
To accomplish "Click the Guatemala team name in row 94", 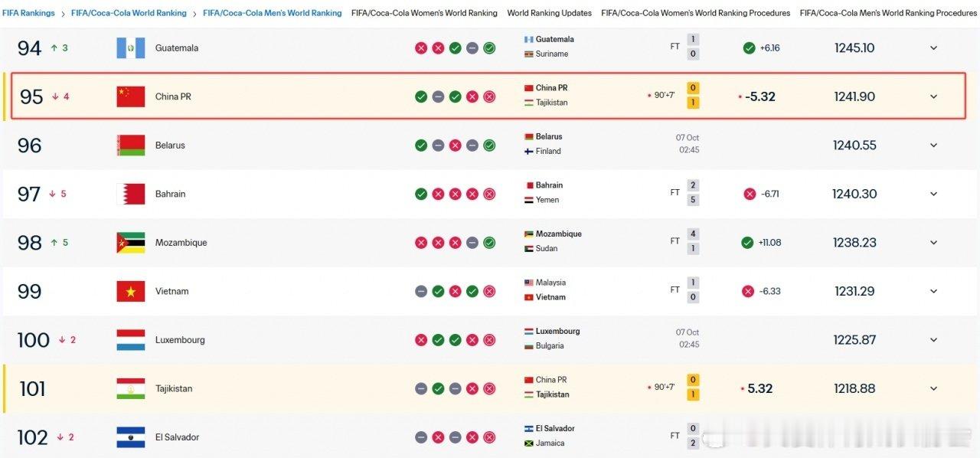I will 177,48.
